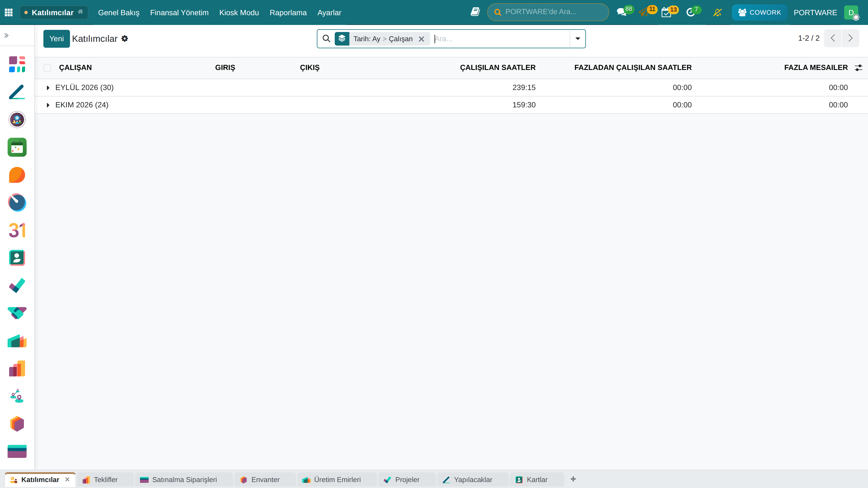Viewport: 868px width, 488px height.
Task: Open the green calendar app in sidebar
Action: click(x=17, y=147)
